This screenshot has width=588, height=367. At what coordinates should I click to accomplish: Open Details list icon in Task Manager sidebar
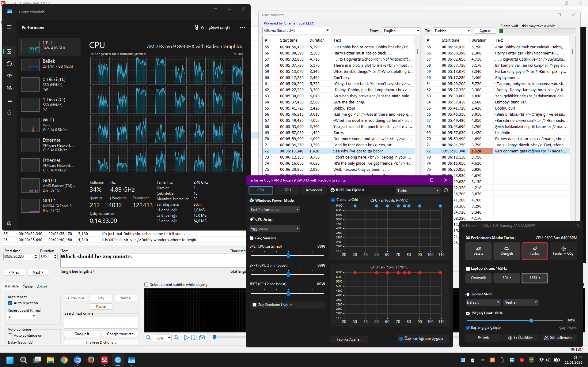tap(9, 100)
